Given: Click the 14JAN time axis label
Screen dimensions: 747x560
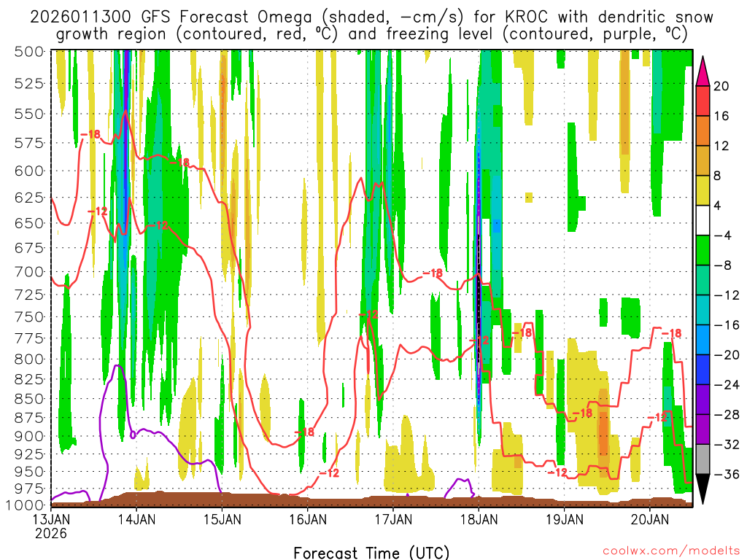Looking at the screenshot, I should pos(136,519).
